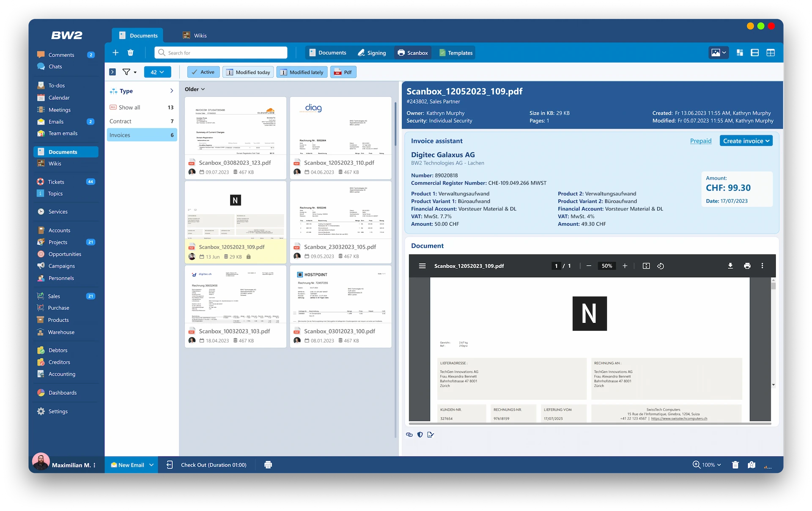
Task: Open the trash icon in the top toolbar
Action: pos(130,52)
